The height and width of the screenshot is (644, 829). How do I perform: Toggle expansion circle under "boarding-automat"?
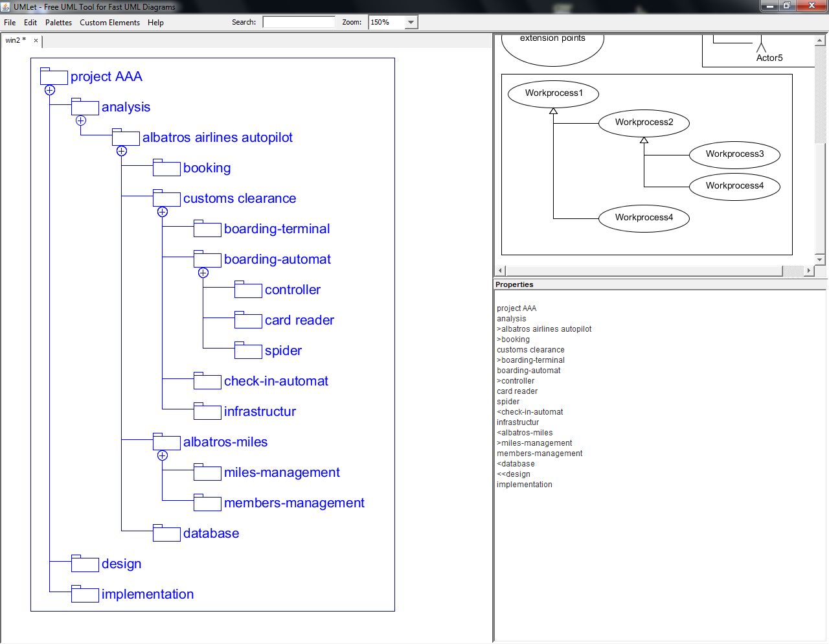coord(203,273)
